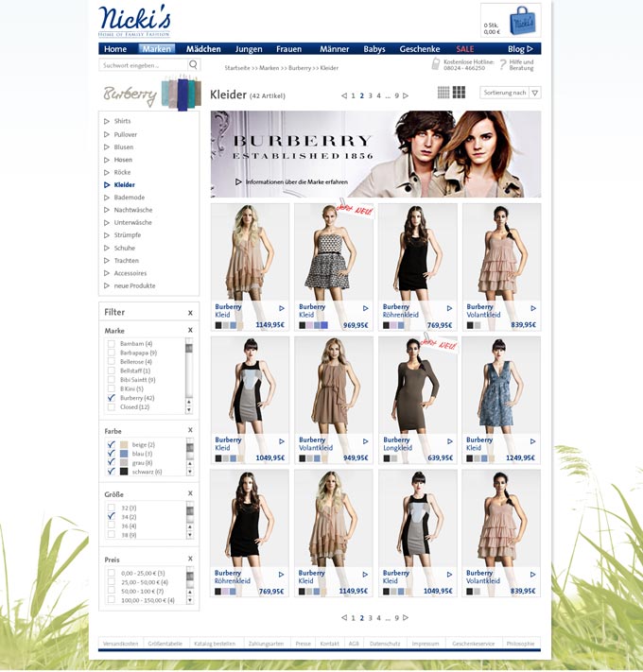The height and width of the screenshot is (672, 643).
Task: Click the Suchwort eingeben search field
Action: (143, 65)
